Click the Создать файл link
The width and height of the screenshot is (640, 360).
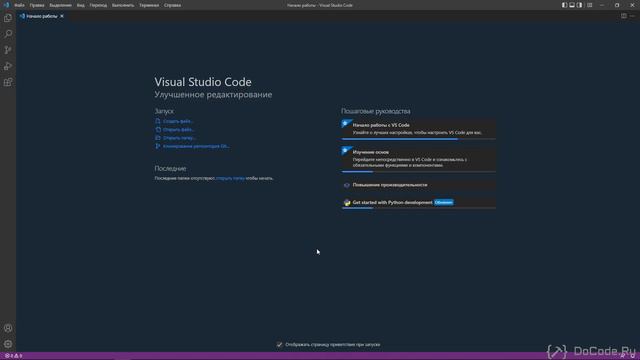(x=174, y=121)
